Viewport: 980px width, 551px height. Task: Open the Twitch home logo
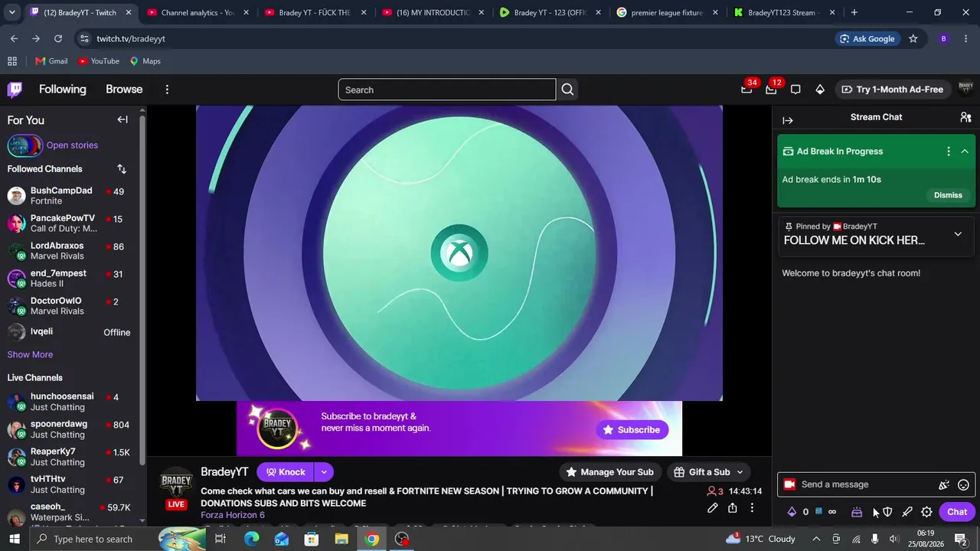15,90
